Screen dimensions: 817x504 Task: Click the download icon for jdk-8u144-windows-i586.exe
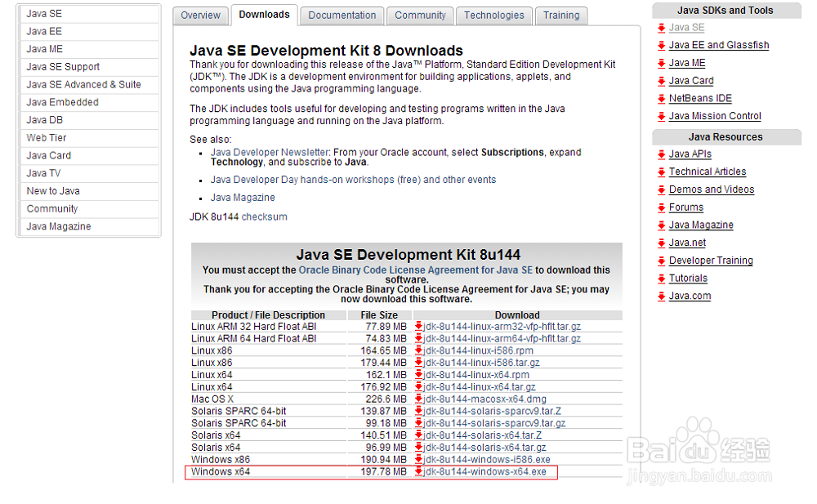[418, 459]
